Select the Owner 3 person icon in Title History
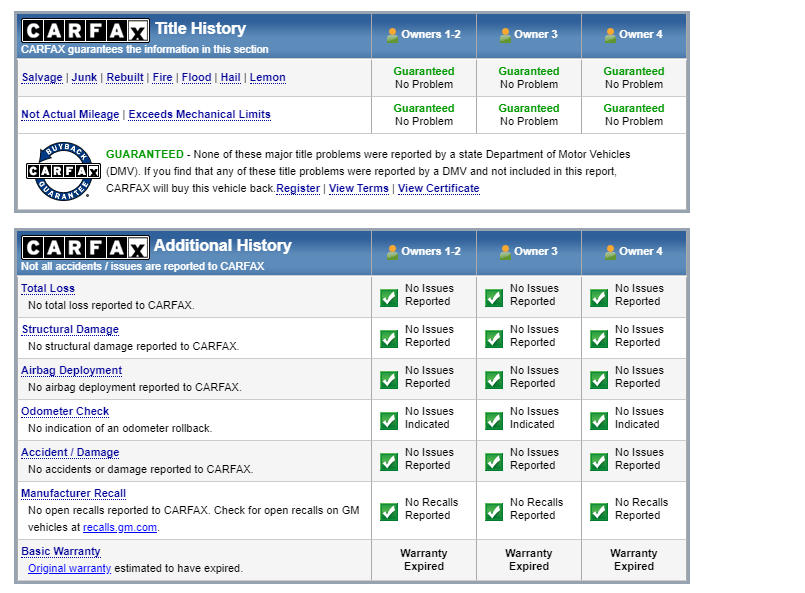This screenshot has height=593, width=805. pyautogui.click(x=505, y=35)
